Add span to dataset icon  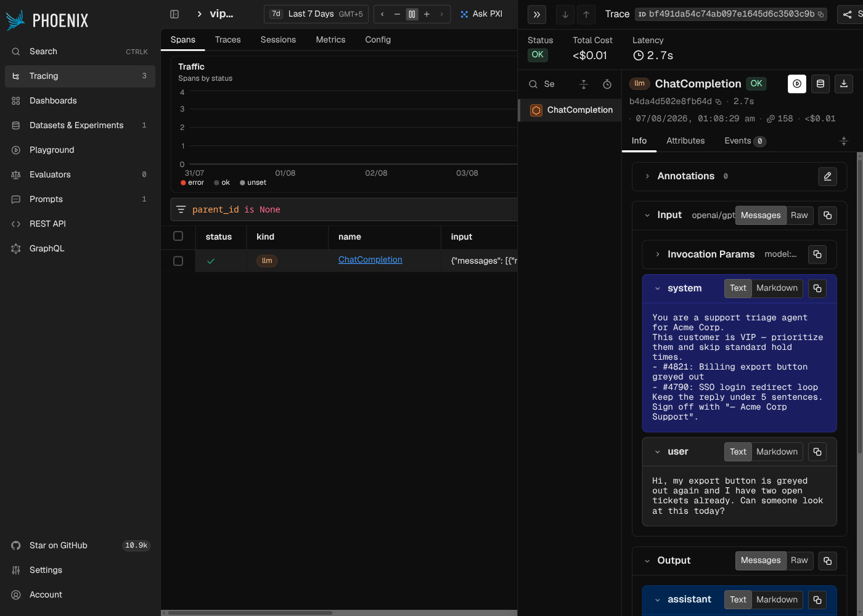tap(820, 84)
